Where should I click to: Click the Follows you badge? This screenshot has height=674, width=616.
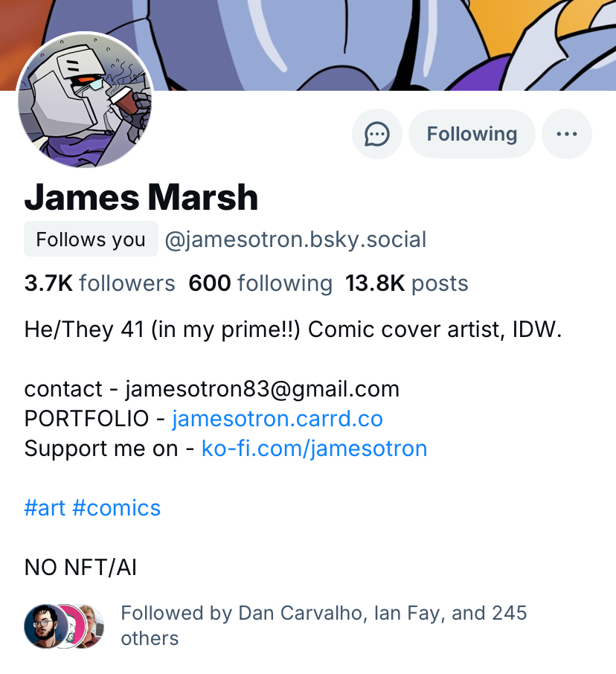tap(91, 240)
